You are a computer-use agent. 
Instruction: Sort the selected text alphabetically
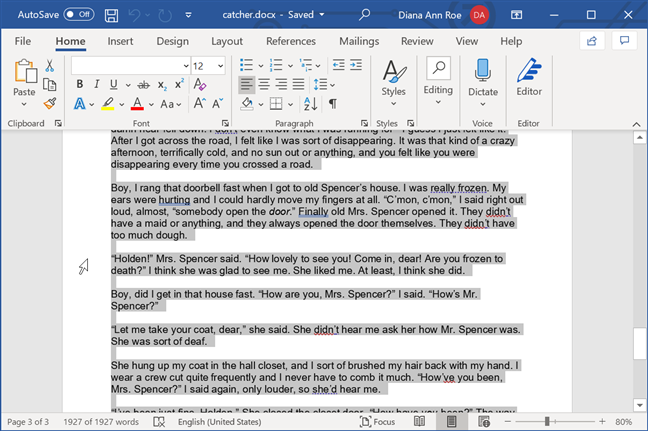pyautogui.click(x=310, y=104)
